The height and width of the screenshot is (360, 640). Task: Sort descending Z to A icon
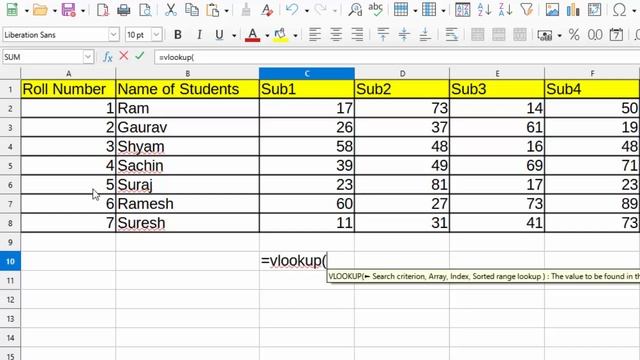tap(505, 9)
